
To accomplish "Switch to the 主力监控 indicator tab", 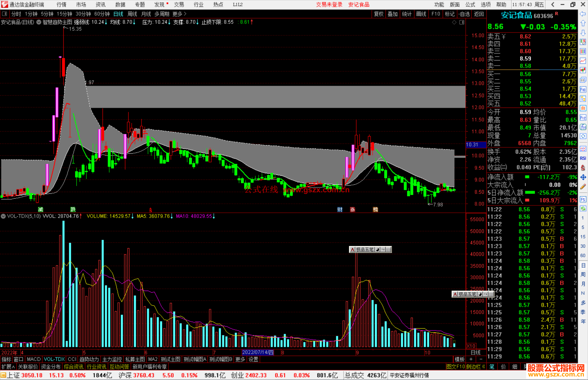I will click(x=112, y=359).
